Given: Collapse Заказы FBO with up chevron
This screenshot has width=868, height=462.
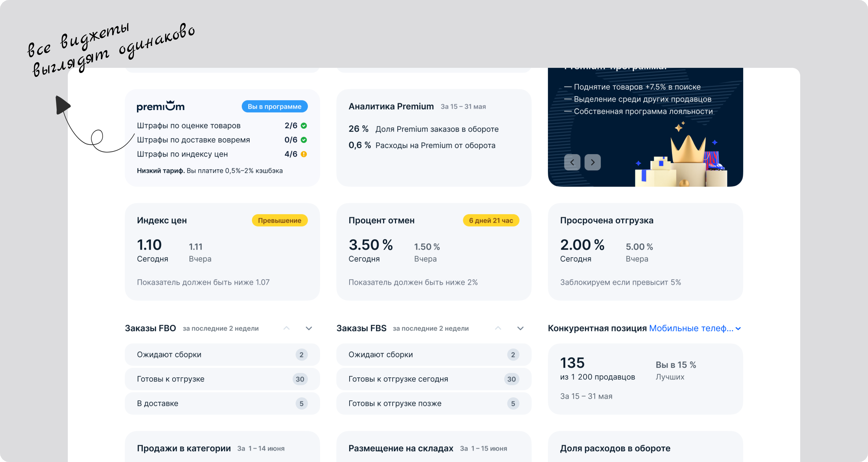Looking at the screenshot, I should [x=287, y=328].
